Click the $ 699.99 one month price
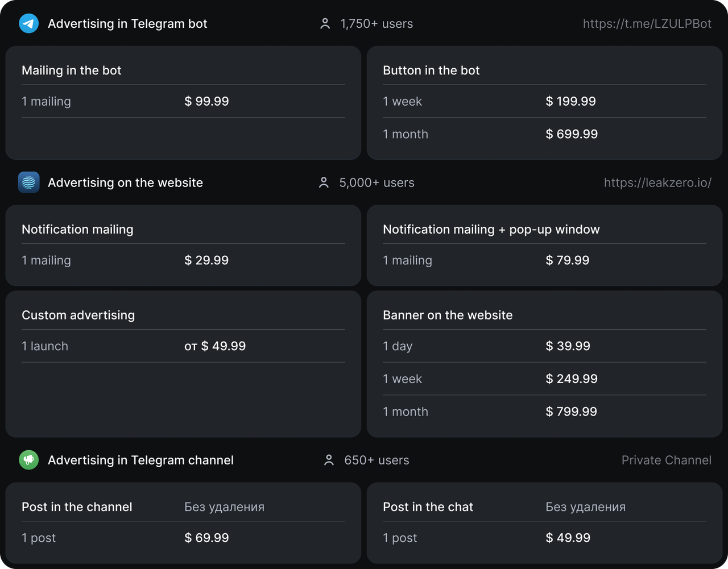Image resolution: width=728 pixels, height=569 pixels. [x=572, y=134]
